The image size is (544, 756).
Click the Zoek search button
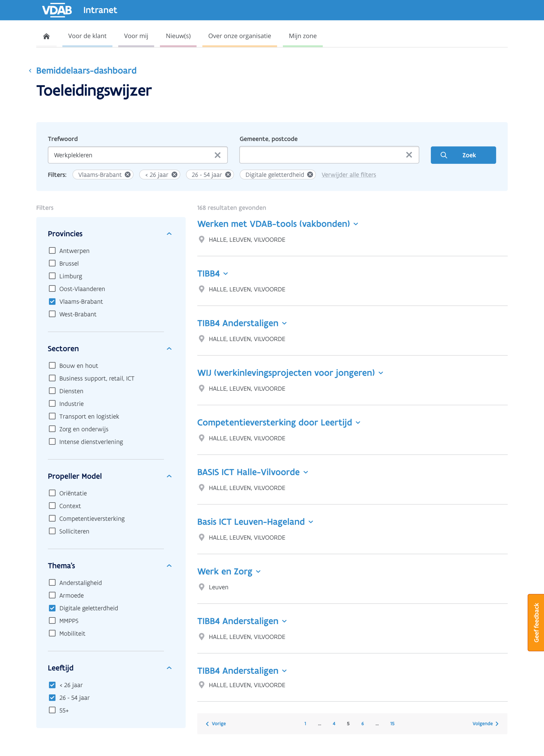(463, 155)
